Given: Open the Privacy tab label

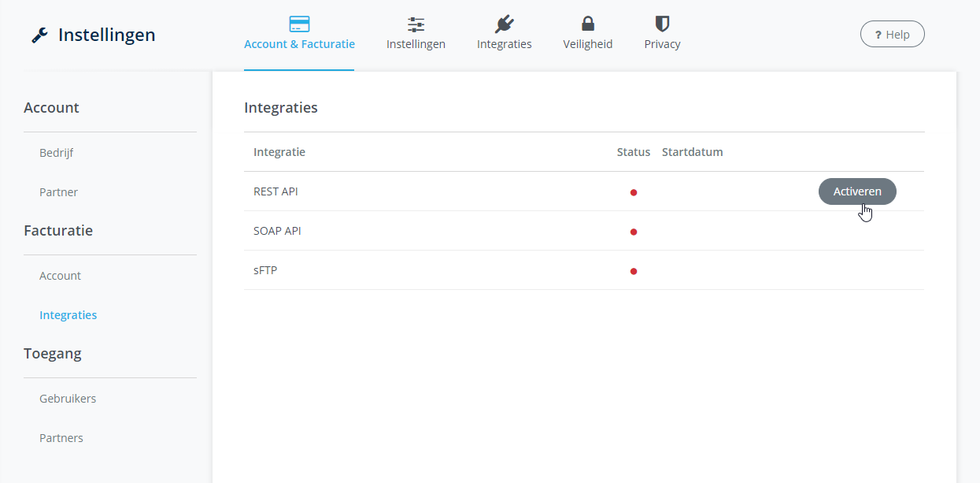Looking at the screenshot, I should tap(662, 44).
